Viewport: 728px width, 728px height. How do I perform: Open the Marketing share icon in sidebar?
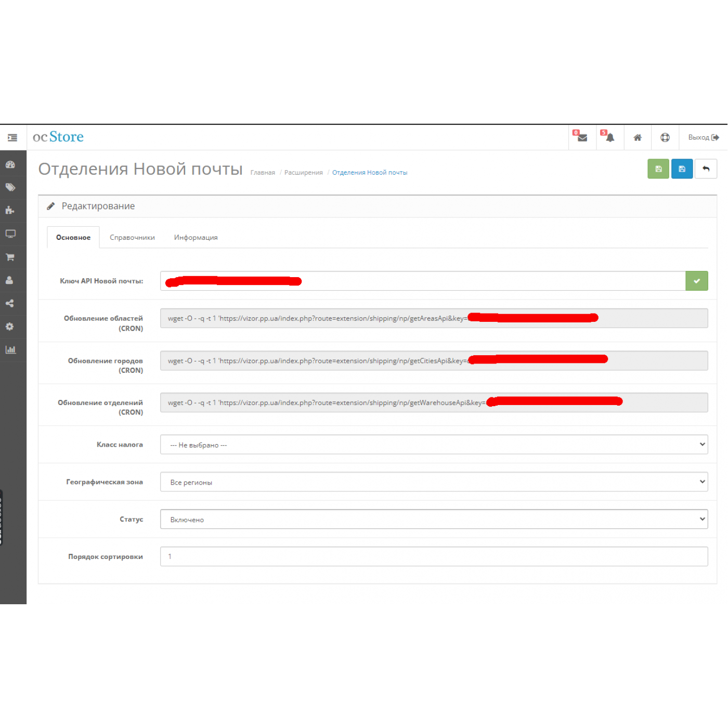pos(10,304)
